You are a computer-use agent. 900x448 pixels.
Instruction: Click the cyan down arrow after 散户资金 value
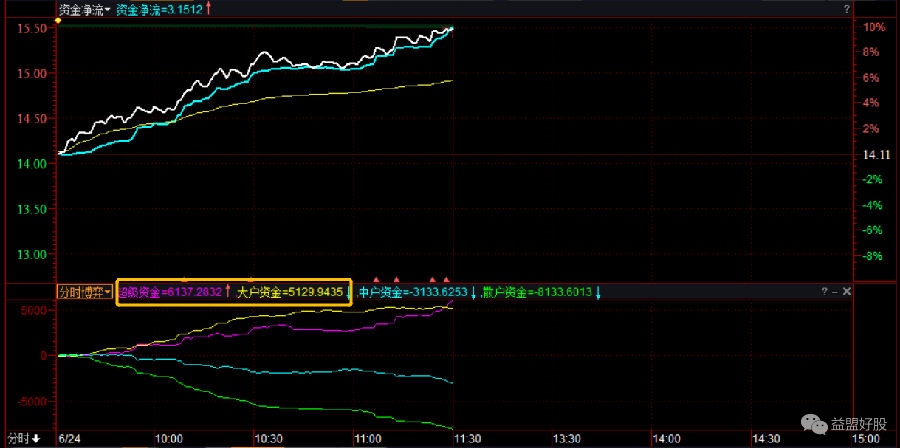(x=598, y=292)
